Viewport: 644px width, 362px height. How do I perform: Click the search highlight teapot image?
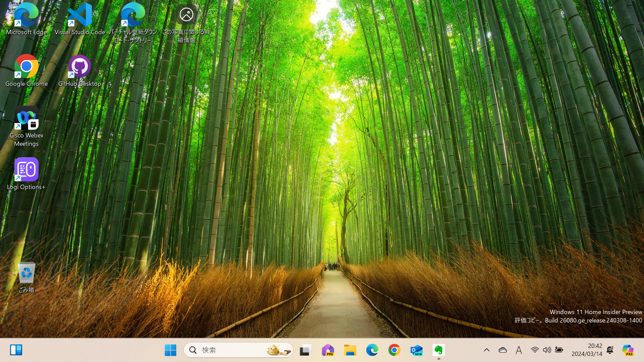[279, 350]
